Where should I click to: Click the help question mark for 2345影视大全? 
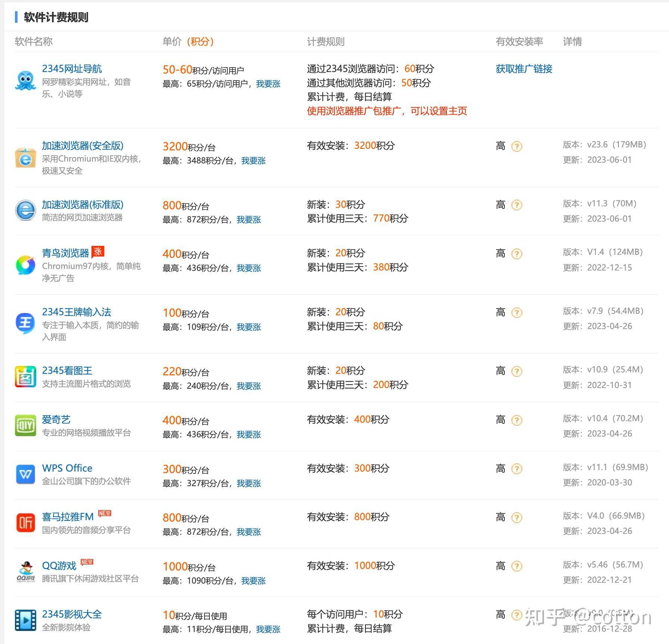tap(517, 615)
